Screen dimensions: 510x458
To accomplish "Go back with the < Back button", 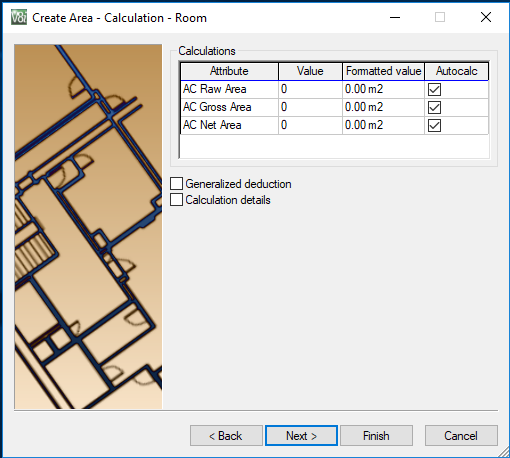I will pos(226,435).
